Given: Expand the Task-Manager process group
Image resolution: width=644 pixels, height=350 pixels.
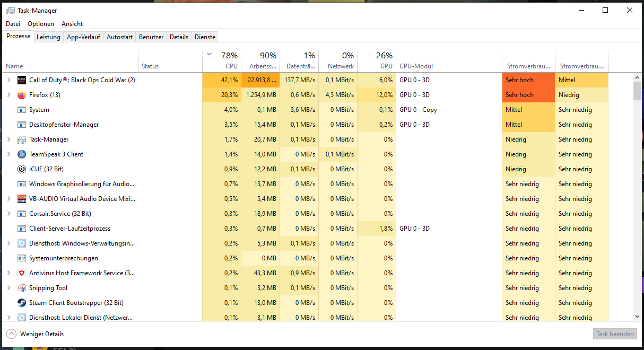Looking at the screenshot, I should 8,139.
